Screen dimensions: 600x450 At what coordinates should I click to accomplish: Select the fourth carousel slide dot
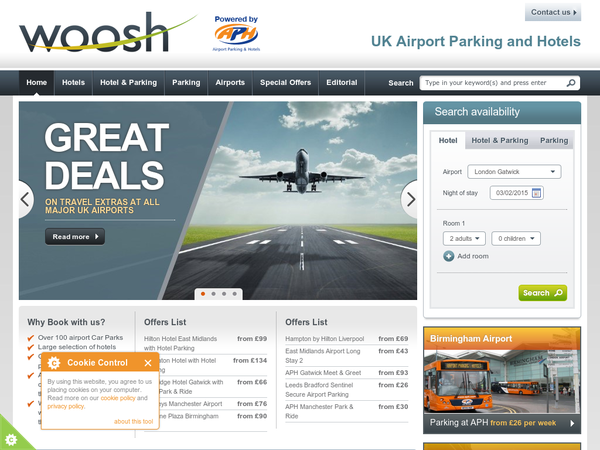[235, 294]
